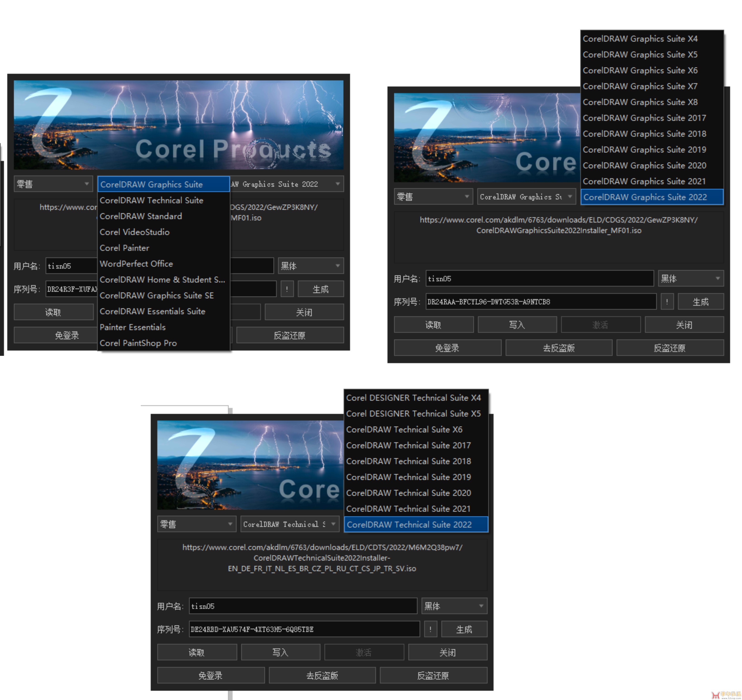
Task: Click serial number field DE24RBD in bottom window
Action: click(304, 629)
